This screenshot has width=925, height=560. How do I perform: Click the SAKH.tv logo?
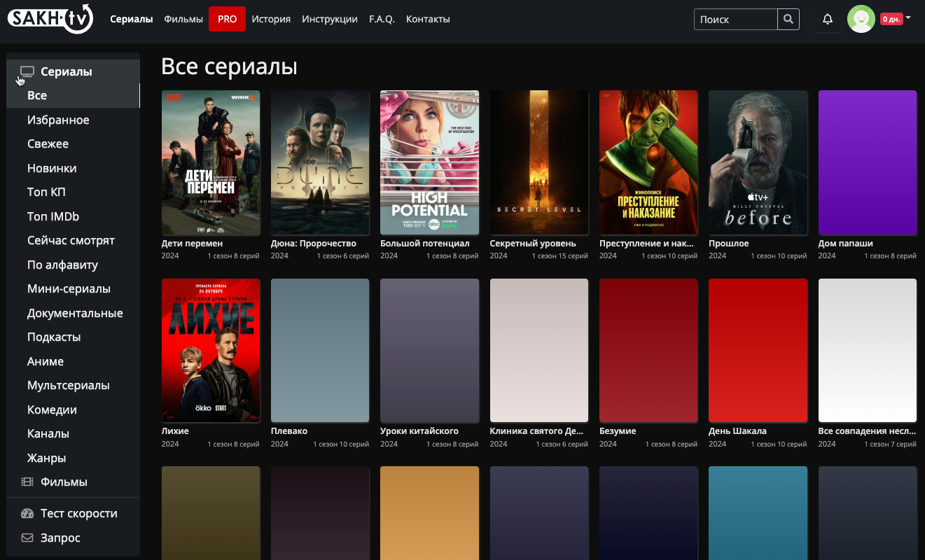[x=50, y=19]
